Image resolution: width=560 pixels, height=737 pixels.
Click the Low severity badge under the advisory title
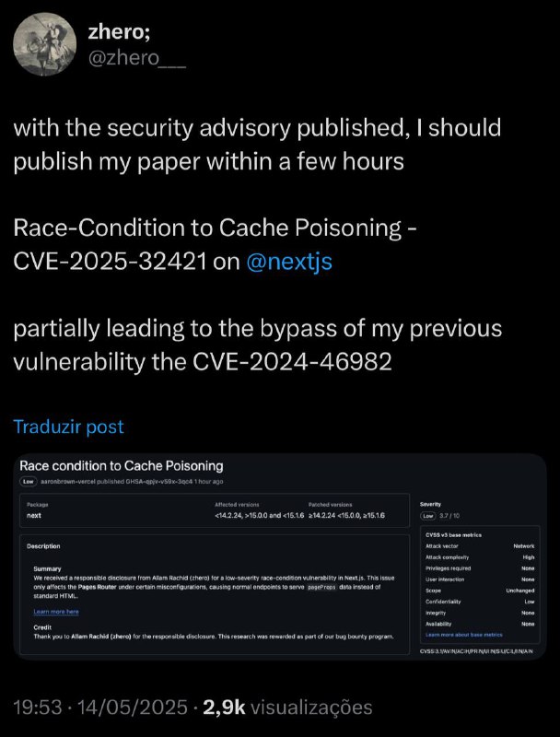click(29, 482)
